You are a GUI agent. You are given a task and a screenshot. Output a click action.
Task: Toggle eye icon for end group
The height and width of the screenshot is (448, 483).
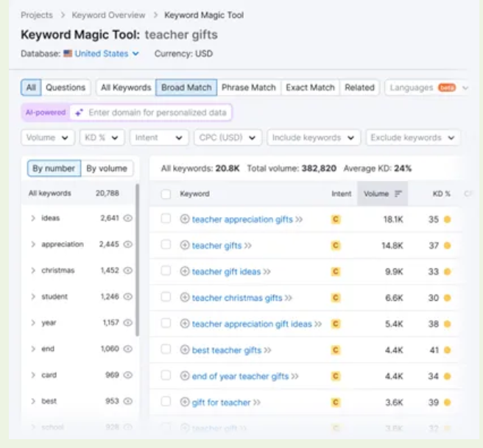128,349
